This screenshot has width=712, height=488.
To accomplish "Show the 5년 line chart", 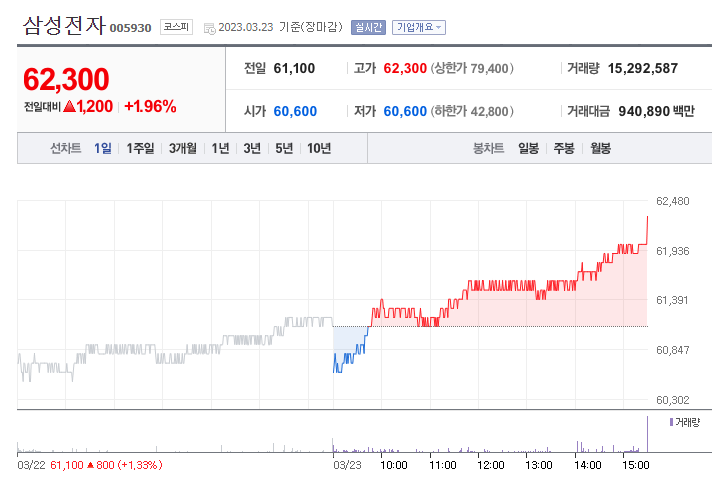I will 284,148.
